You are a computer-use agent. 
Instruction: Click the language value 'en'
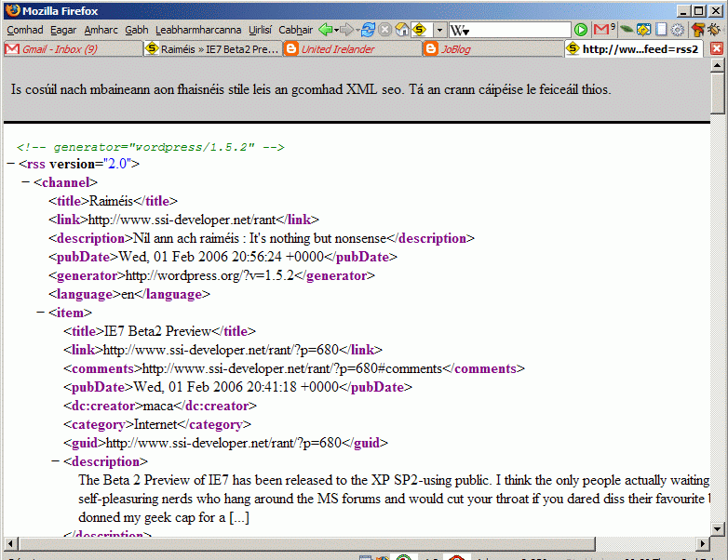(x=128, y=294)
